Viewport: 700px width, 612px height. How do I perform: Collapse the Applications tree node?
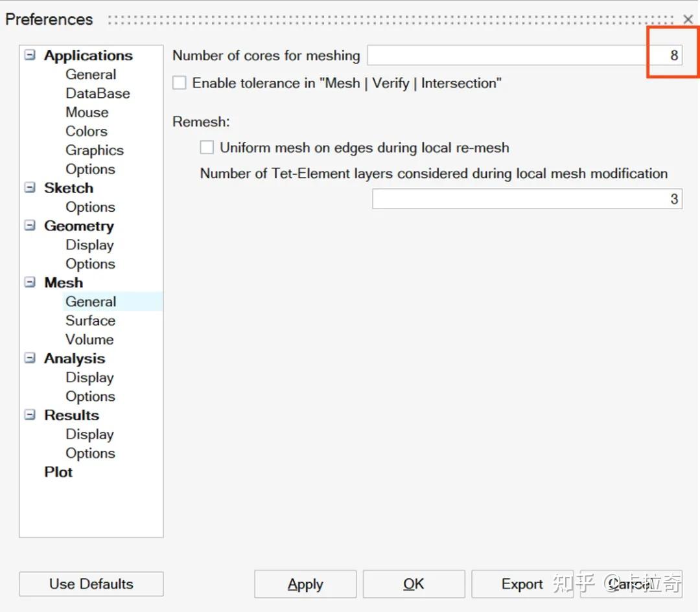pos(30,56)
